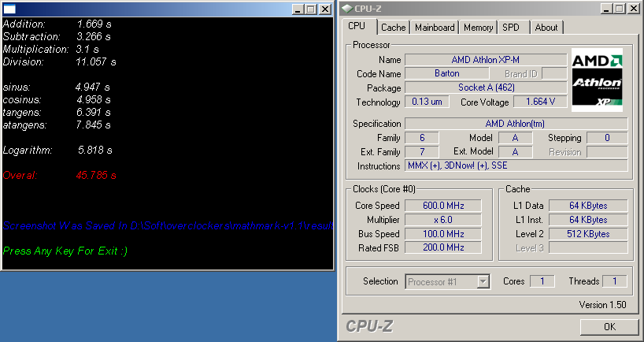Click the Level 2 cache value 512 KBytes

pos(588,234)
